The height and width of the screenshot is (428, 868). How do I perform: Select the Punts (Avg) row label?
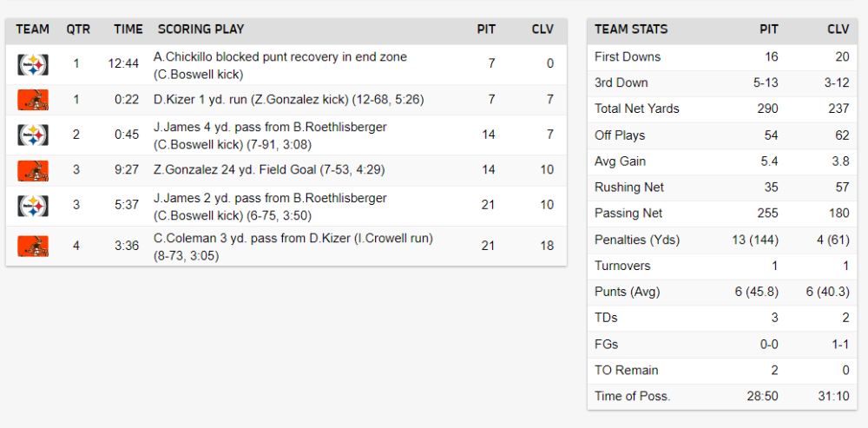pyautogui.click(x=628, y=292)
